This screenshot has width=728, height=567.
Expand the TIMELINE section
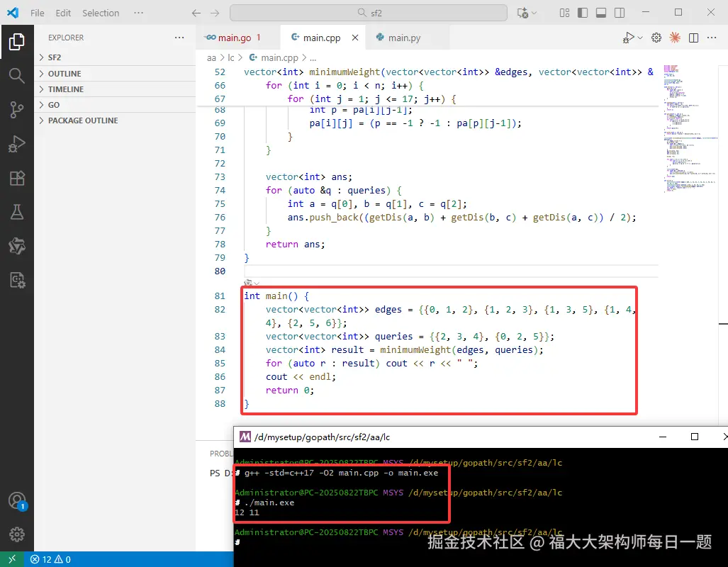point(115,89)
